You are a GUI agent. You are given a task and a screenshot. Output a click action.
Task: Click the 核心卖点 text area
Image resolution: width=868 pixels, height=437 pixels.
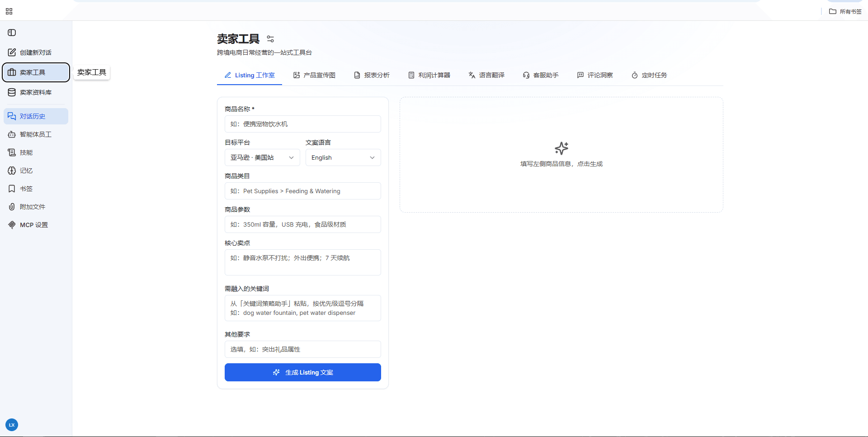coord(303,262)
